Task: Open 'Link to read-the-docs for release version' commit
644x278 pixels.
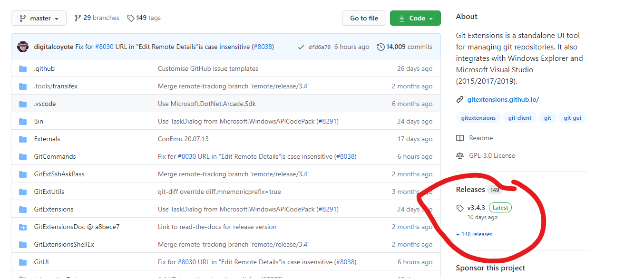Action: [217, 227]
